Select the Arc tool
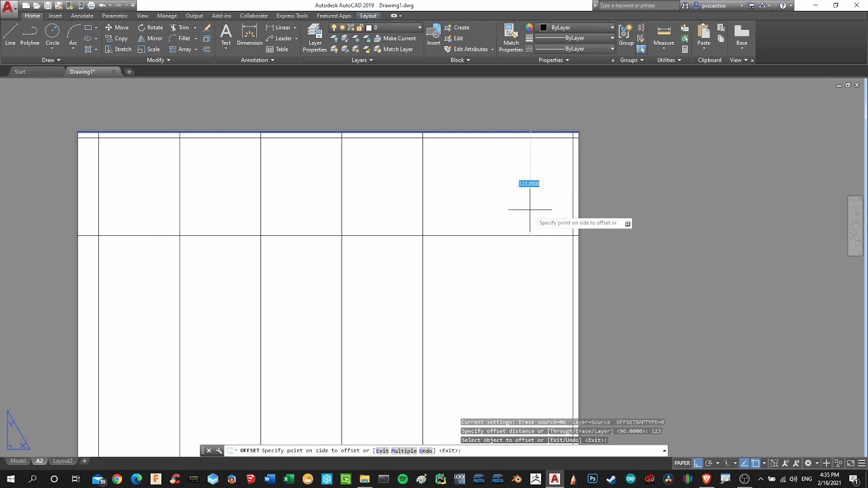868x488 pixels. (x=73, y=35)
